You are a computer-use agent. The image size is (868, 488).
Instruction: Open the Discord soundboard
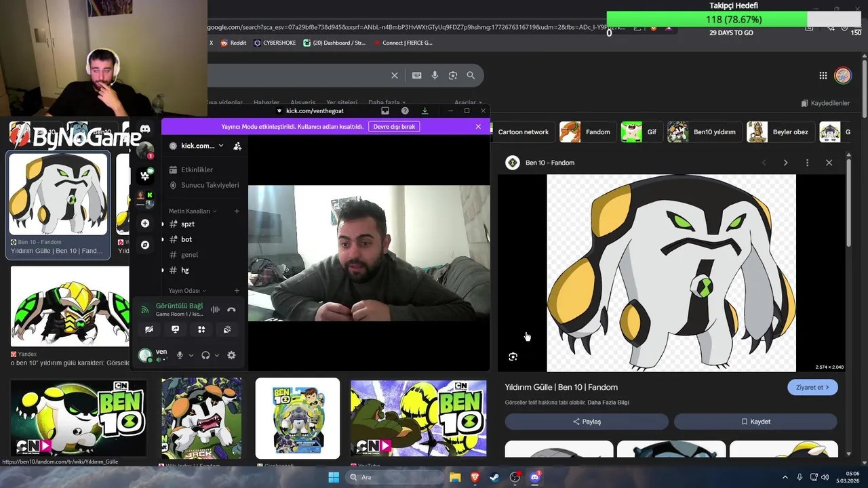(x=227, y=329)
